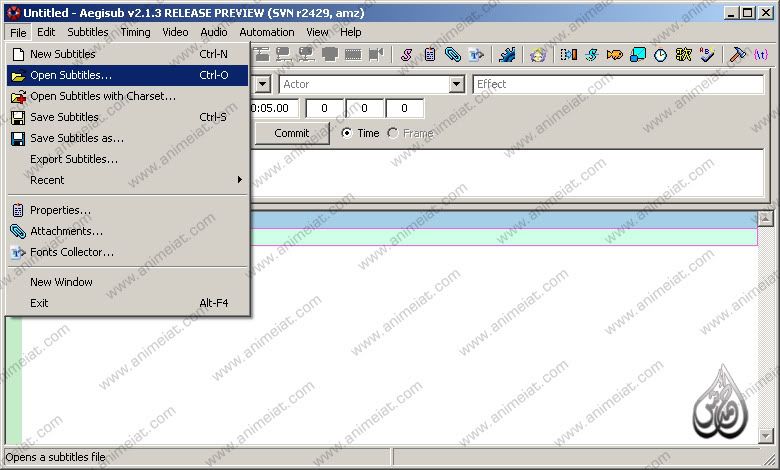
Task: Expand the style dropdown arrow left of Actor
Action: click(263, 85)
